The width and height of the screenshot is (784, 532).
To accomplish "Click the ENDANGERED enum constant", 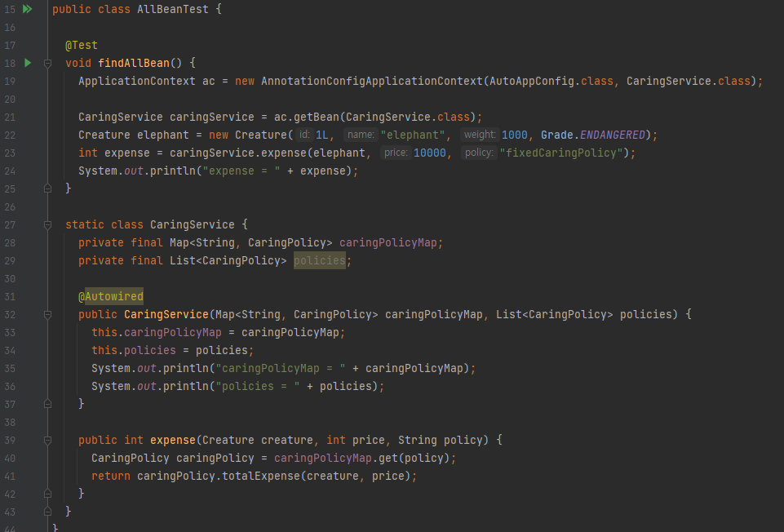I will click(613, 135).
